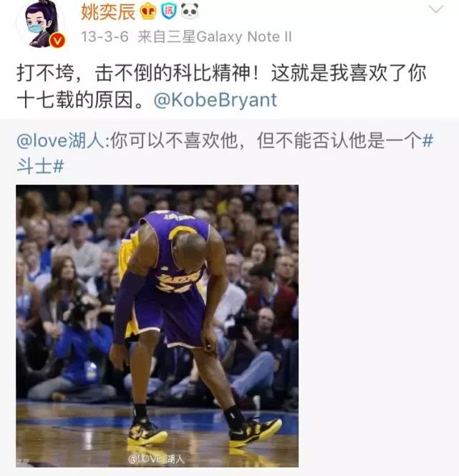Tap the blue shield badge icon
Image resolution: width=459 pixels, height=476 pixels.
(168, 11)
